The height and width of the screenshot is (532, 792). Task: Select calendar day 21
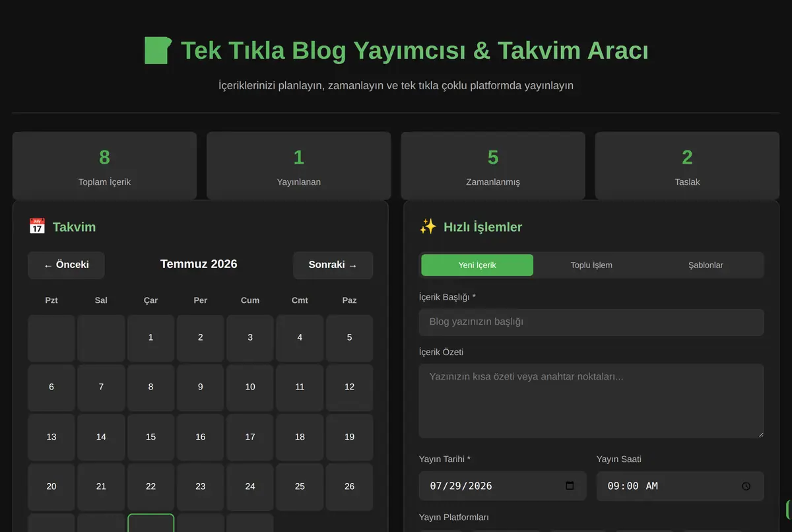[x=101, y=486]
